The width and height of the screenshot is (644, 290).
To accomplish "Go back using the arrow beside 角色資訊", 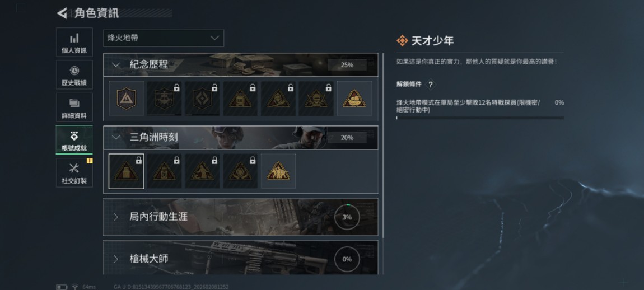I will 62,13.
